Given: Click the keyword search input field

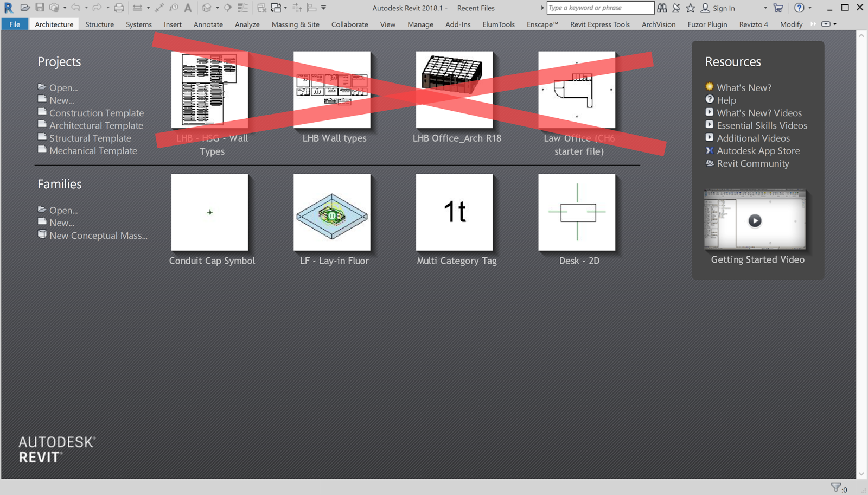Looking at the screenshot, I should (x=601, y=8).
